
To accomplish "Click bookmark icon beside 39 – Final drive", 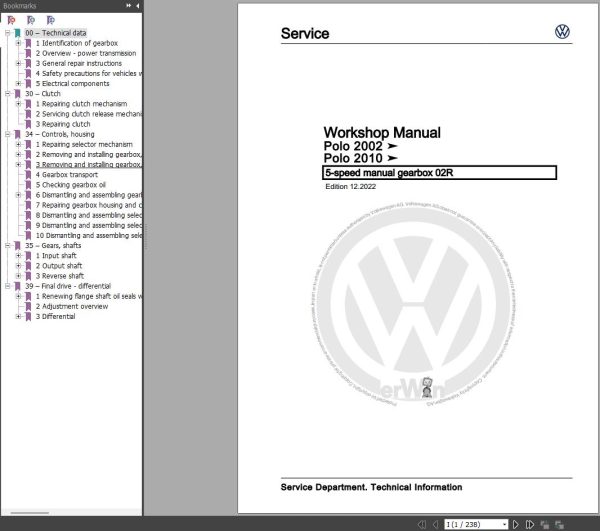I will 18,286.
